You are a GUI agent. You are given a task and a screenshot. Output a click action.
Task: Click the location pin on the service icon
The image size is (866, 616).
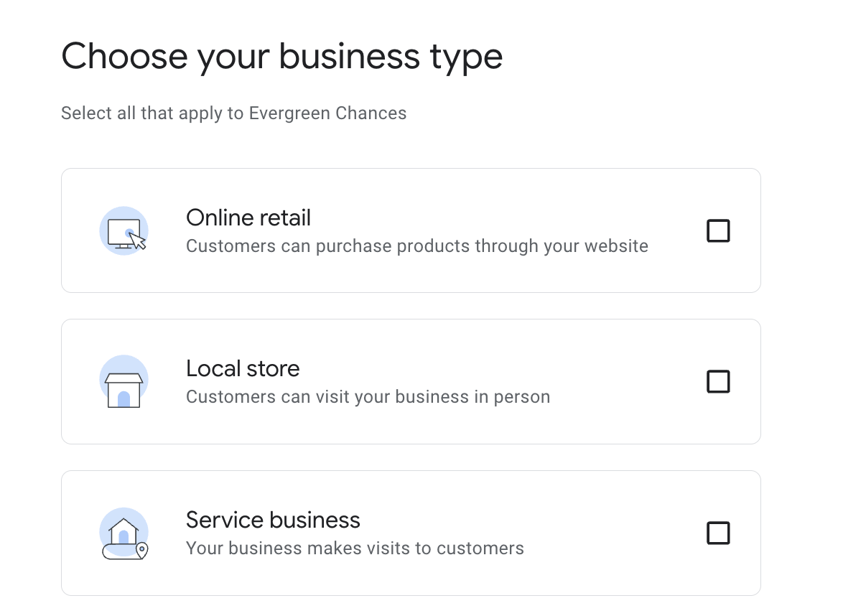click(141, 550)
